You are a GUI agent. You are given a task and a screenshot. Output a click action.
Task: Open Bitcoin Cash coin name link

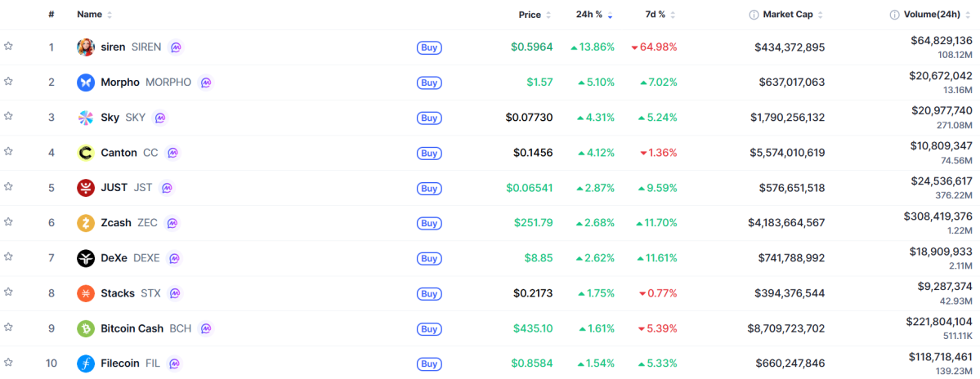(132, 328)
